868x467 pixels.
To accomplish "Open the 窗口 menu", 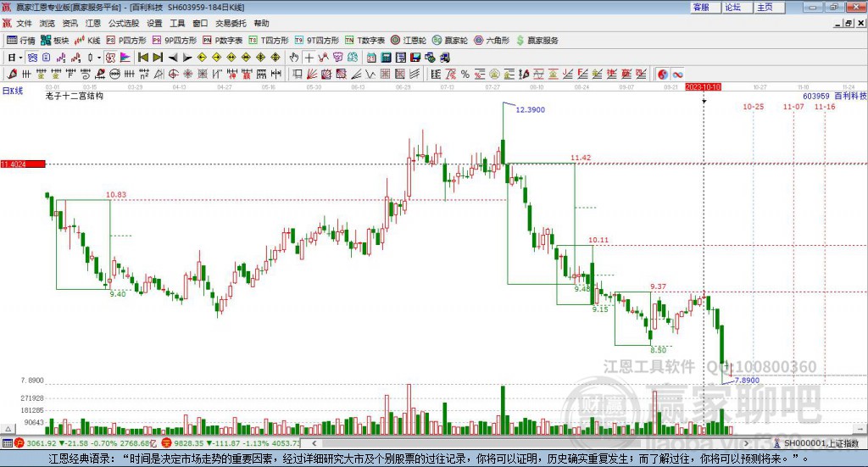I will pyautogui.click(x=200, y=23).
